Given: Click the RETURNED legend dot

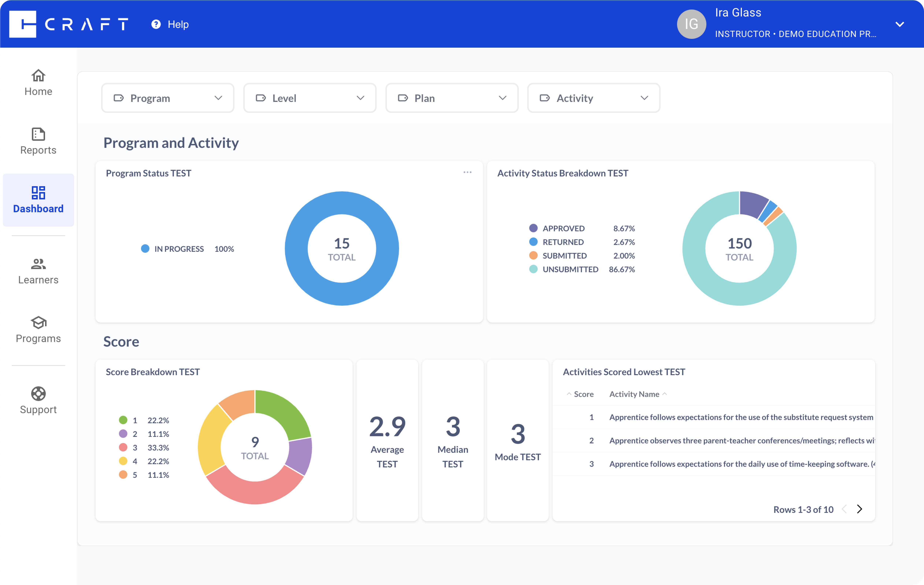Looking at the screenshot, I should (x=533, y=242).
